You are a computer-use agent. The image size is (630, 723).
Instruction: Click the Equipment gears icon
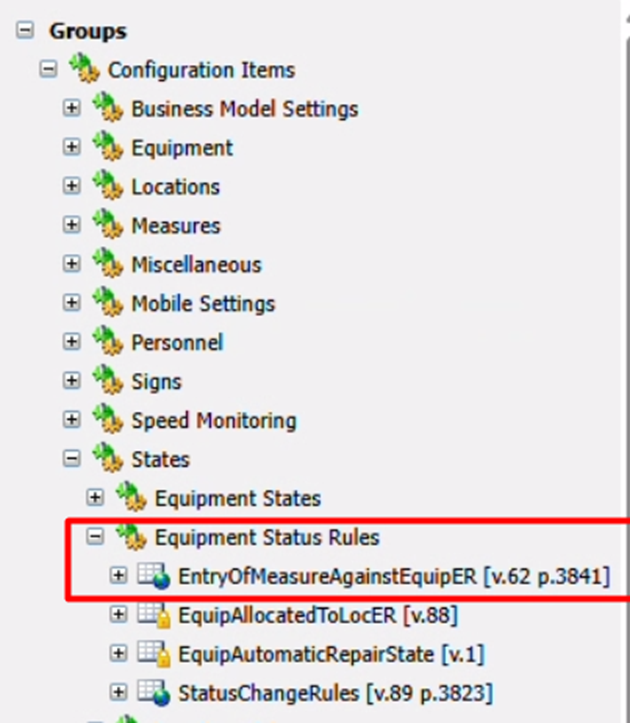107,148
